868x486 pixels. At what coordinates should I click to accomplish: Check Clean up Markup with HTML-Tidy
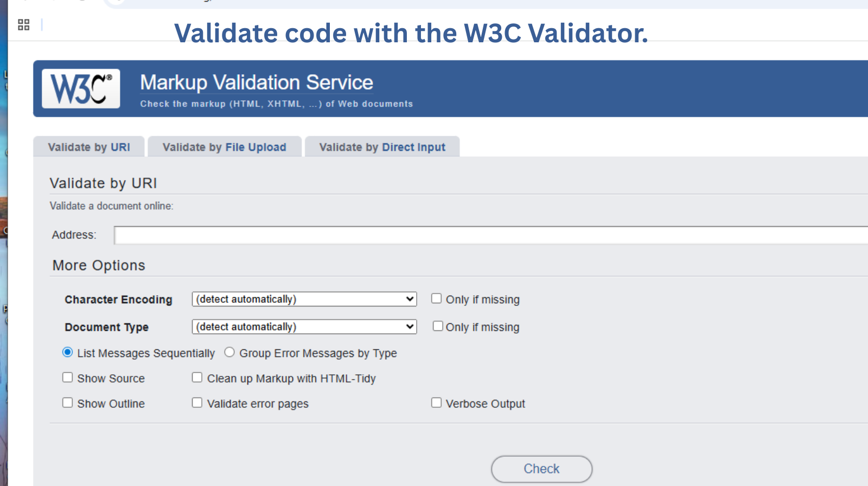tap(197, 377)
